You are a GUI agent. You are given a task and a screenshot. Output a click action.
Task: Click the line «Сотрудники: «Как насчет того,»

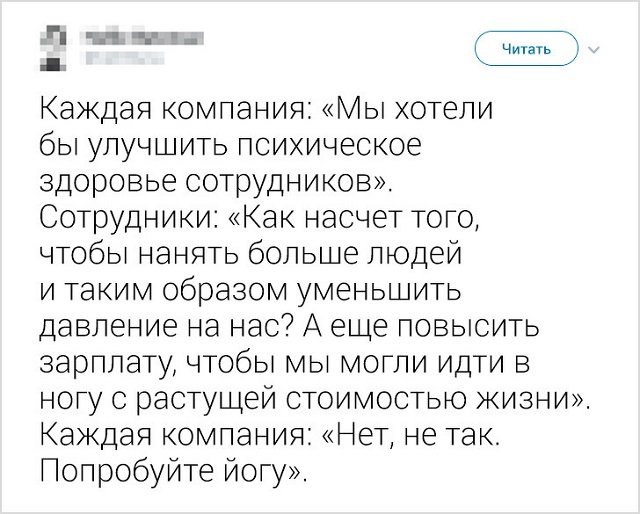260,218
